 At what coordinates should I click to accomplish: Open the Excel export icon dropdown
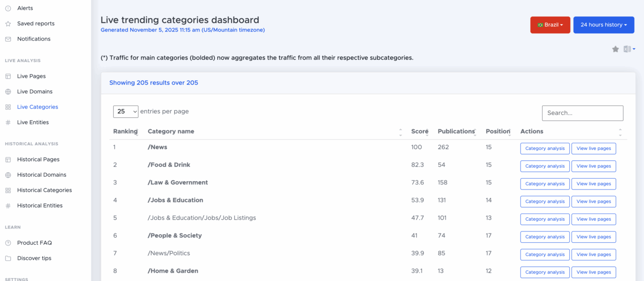click(x=629, y=49)
